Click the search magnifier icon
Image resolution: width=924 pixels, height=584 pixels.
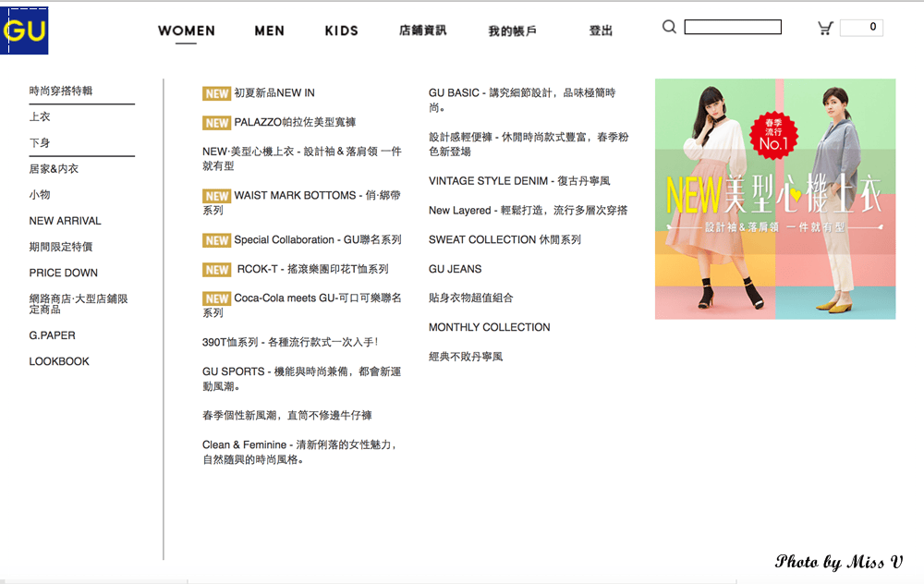tap(669, 27)
